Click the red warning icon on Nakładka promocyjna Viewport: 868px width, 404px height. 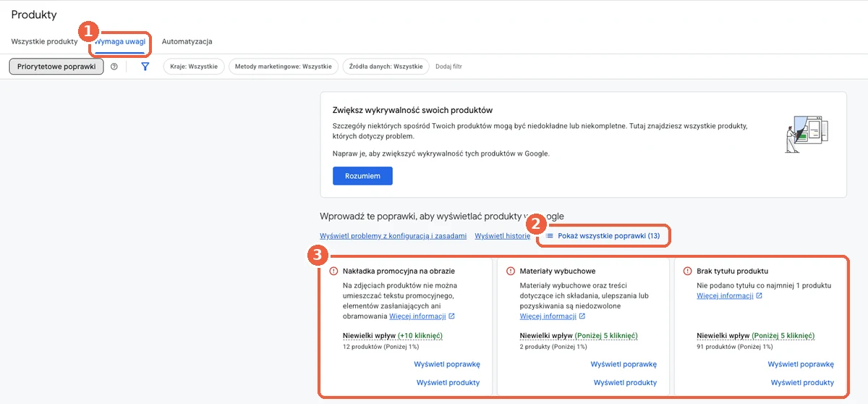coord(333,271)
